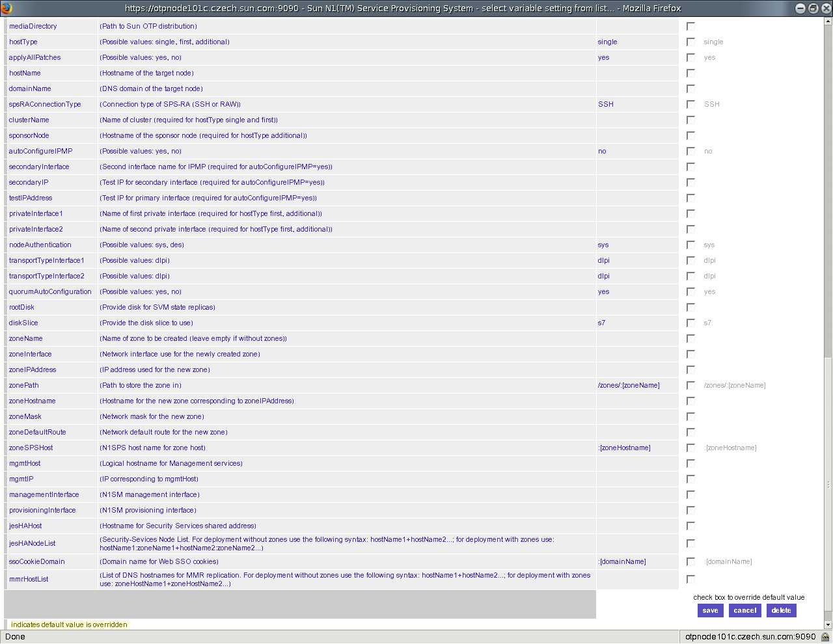Check override box for secondaryInterface
The image size is (833, 644).
690,167
